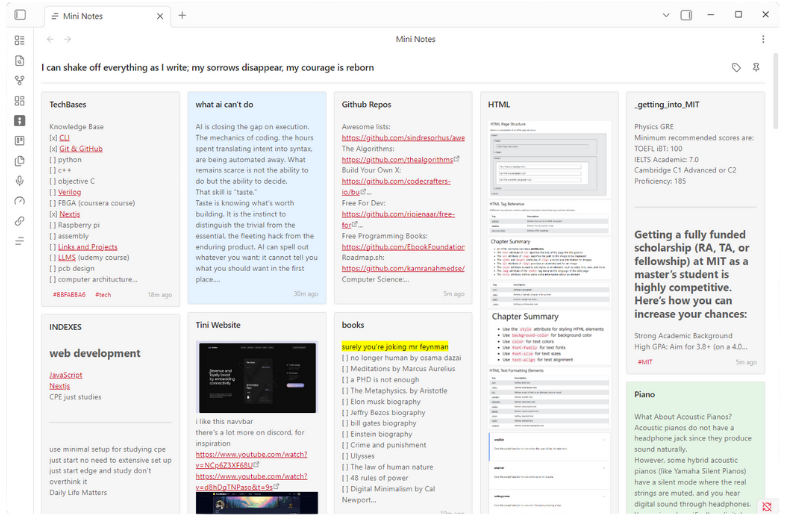Follow the JavaScript link in INDEXES card
Viewport: 787px width, 519px height.
[x=66, y=375]
